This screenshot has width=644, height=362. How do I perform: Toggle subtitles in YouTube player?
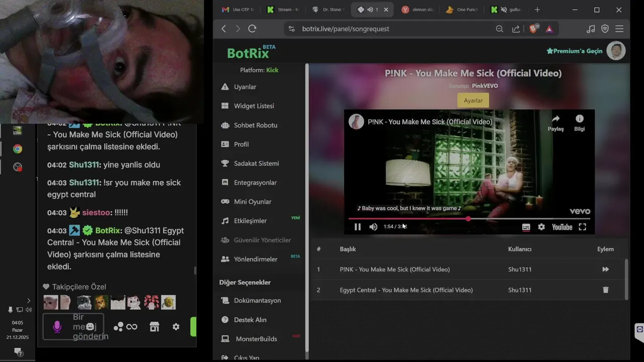click(526, 227)
